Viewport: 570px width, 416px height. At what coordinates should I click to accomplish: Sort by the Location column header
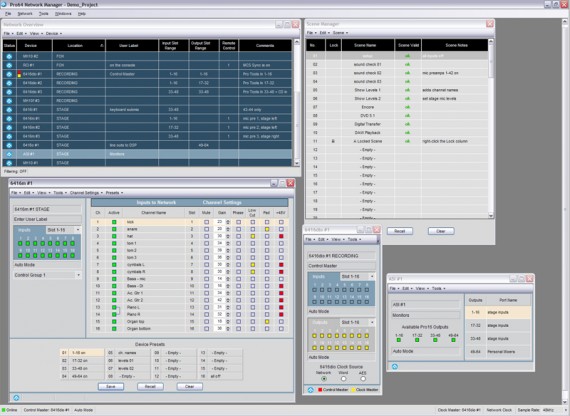point(79,45)
